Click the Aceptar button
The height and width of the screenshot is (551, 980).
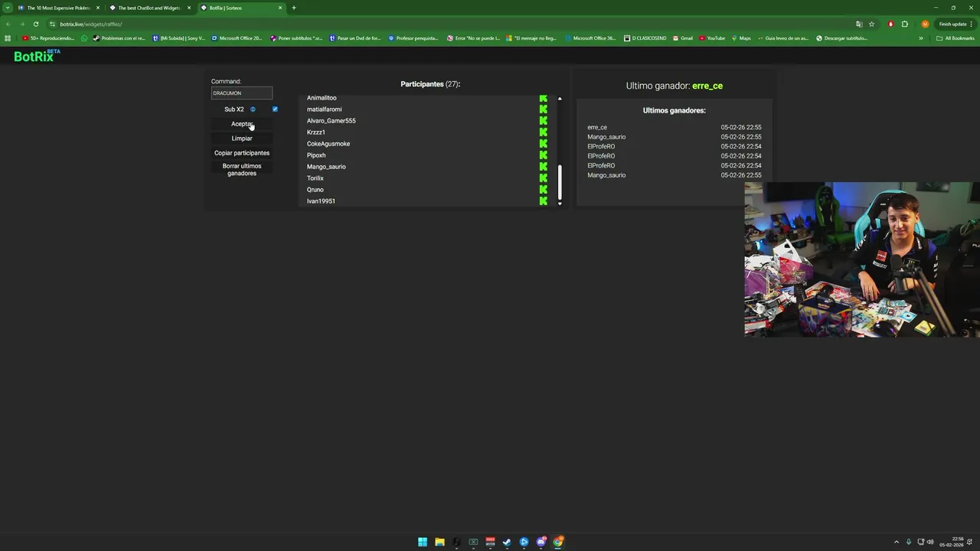(242, 124)
